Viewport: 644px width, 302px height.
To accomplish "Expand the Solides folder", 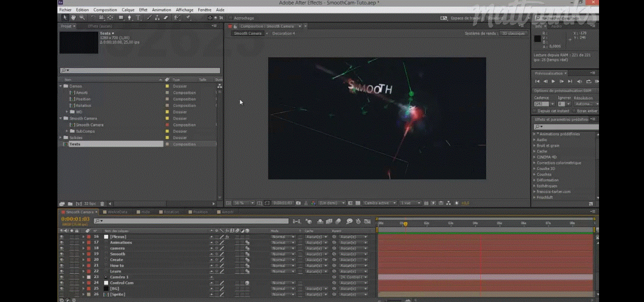I will coord(61,138).
